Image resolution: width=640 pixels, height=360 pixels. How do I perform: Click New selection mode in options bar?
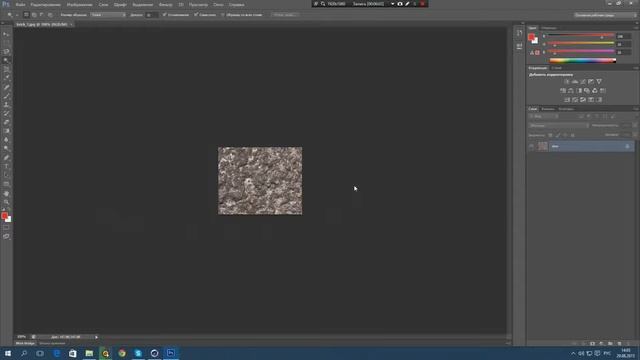(x=26, y=15)
